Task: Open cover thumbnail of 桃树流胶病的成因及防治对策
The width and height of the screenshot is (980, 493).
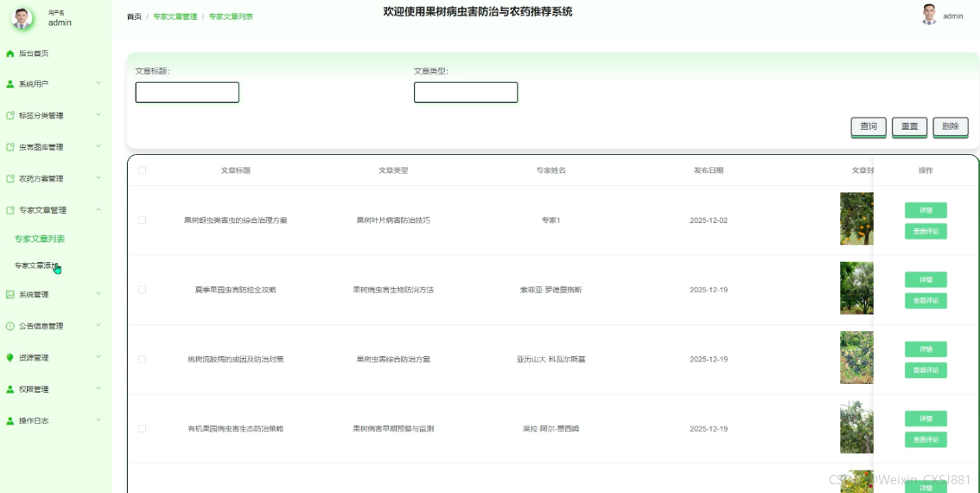Action: click(857, 357)
